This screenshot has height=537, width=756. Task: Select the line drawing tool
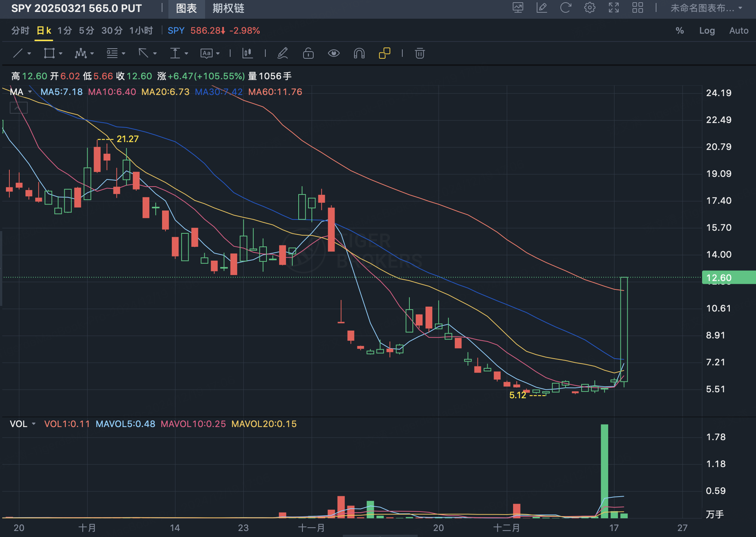[18, 53]
